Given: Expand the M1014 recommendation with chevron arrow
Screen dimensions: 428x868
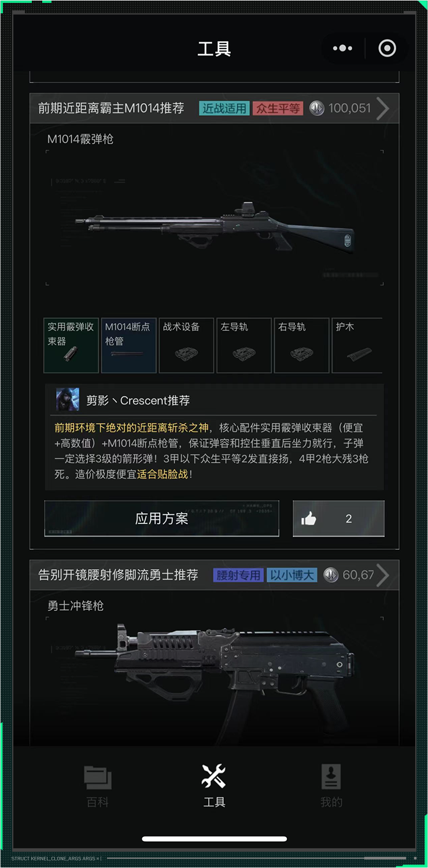Looking at the screenshot, I should pos(382,108).
